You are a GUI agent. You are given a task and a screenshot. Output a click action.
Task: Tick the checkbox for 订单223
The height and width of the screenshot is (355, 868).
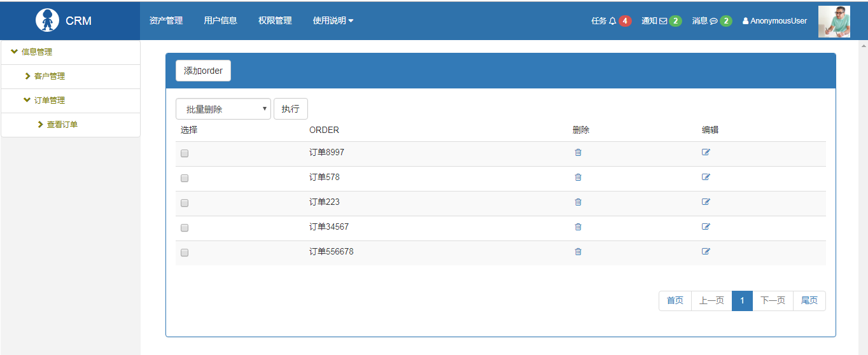coord(185,203)
